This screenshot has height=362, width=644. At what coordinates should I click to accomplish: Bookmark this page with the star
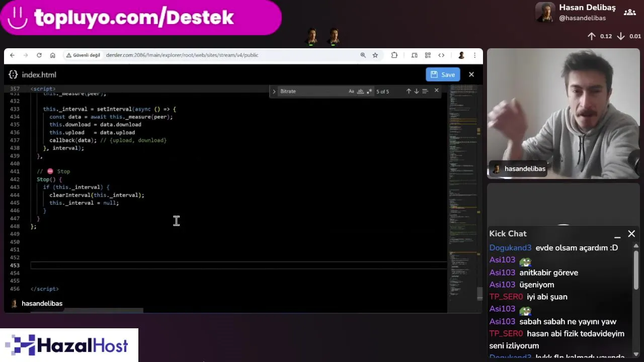click(x=375, y=55)
